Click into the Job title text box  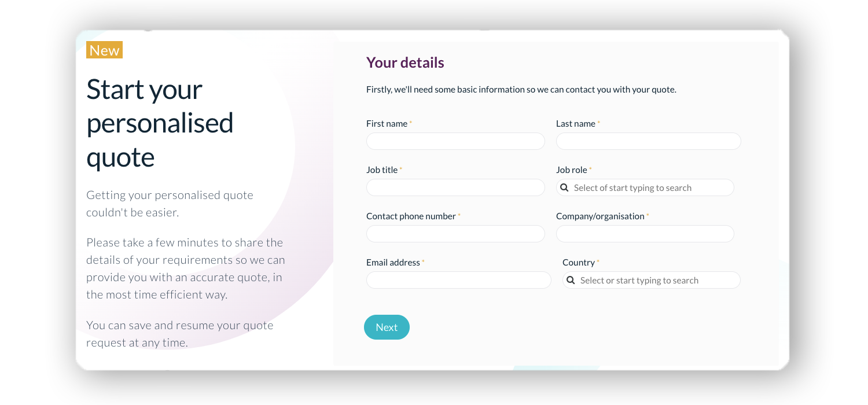(x=455, y=187)
